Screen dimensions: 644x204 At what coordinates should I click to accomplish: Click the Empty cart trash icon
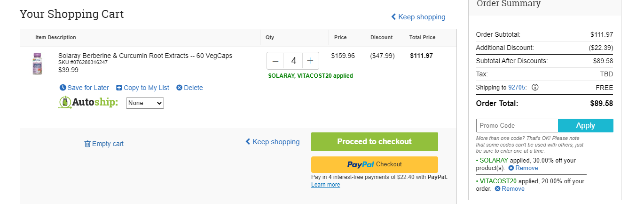click(87, 144)
